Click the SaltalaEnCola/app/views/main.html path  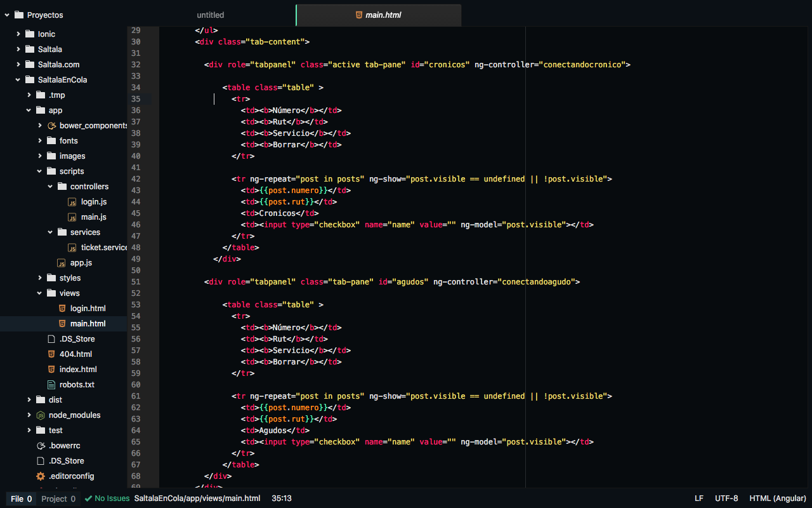point(197,498)
